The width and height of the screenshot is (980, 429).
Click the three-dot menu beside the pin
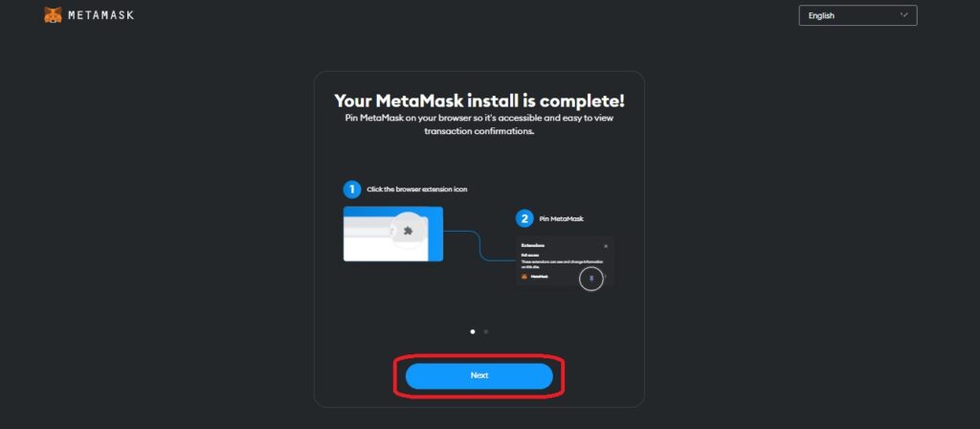click(606, 277)
